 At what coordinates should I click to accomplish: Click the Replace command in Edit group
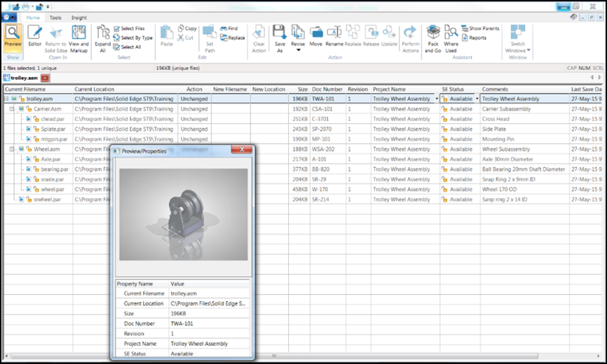(x=232, y=38)
